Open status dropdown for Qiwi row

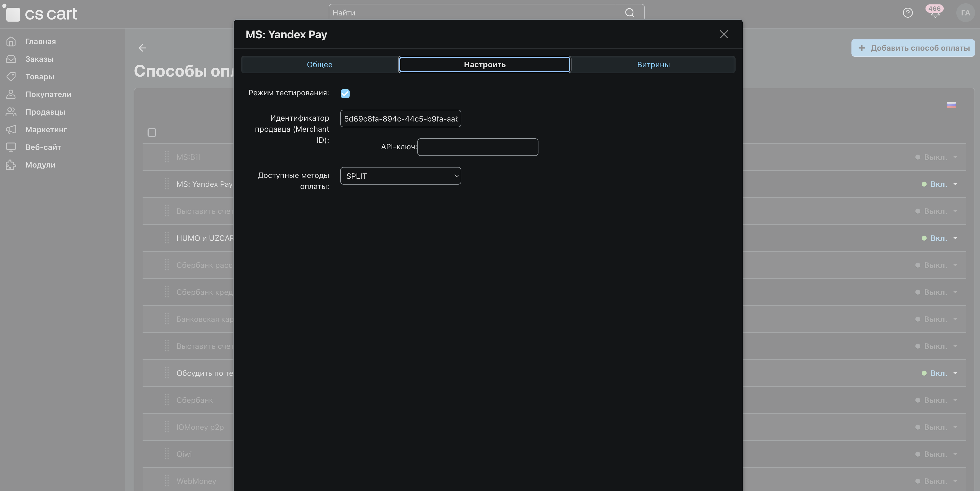936,454
